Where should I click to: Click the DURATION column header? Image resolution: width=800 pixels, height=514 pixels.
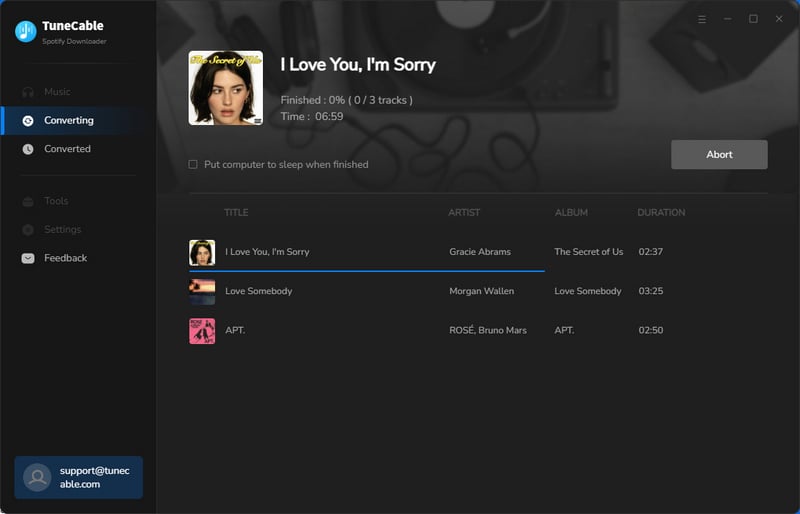click(x=661, y=212)
